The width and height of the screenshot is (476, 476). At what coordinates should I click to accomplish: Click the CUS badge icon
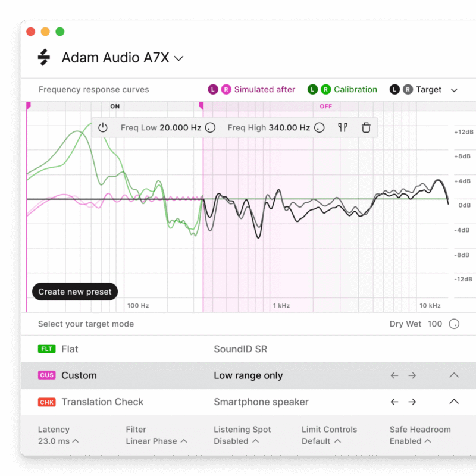tap(47, 375)
